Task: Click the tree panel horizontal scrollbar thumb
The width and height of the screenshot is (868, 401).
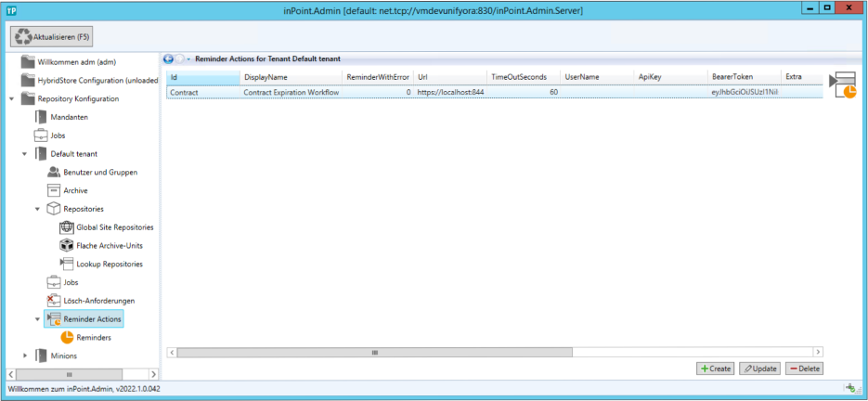Action: coord(70,374)
